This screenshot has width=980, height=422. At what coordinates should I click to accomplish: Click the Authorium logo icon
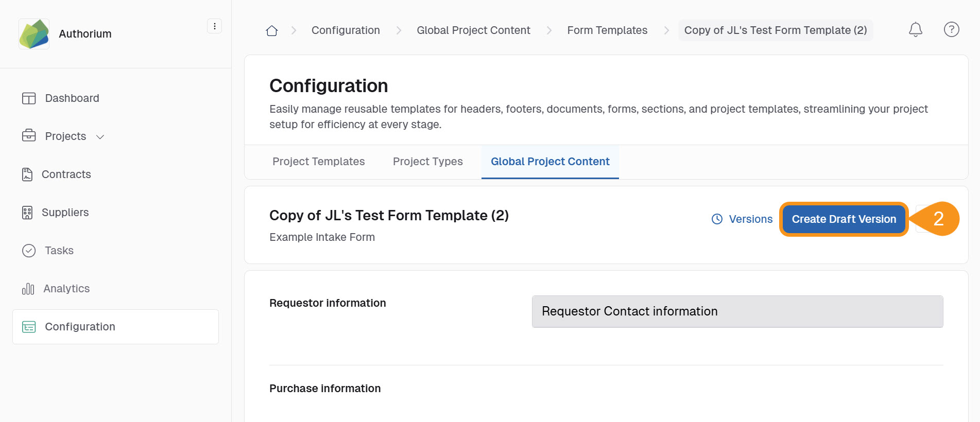pyautogui.click(x=34, y=34)
